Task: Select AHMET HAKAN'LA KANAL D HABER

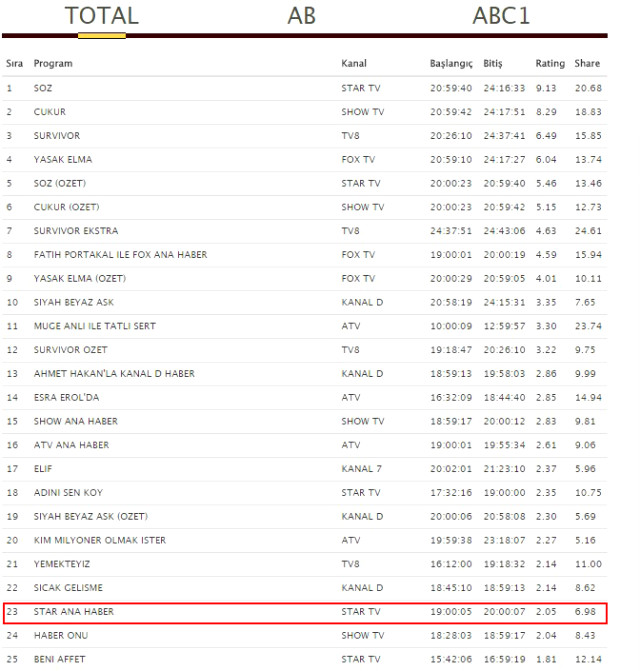Action: pos(114,374)
